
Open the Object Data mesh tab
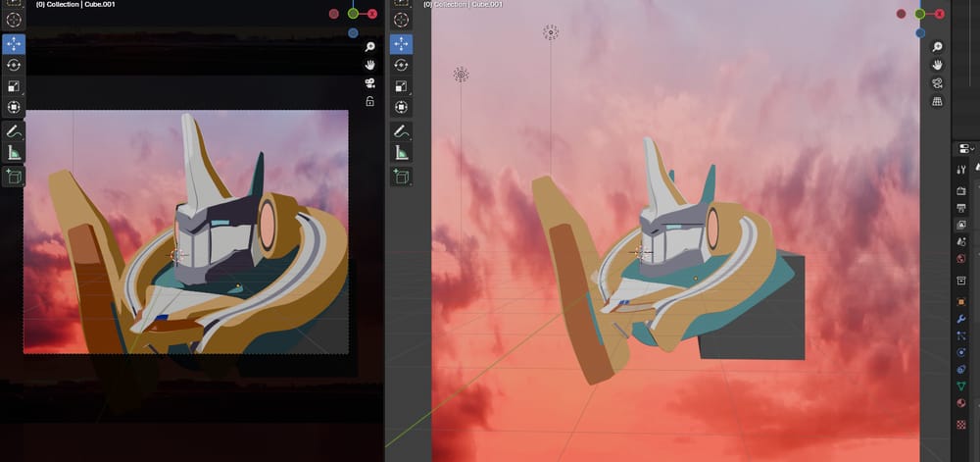pyautogui.click(x=961, y=386)
